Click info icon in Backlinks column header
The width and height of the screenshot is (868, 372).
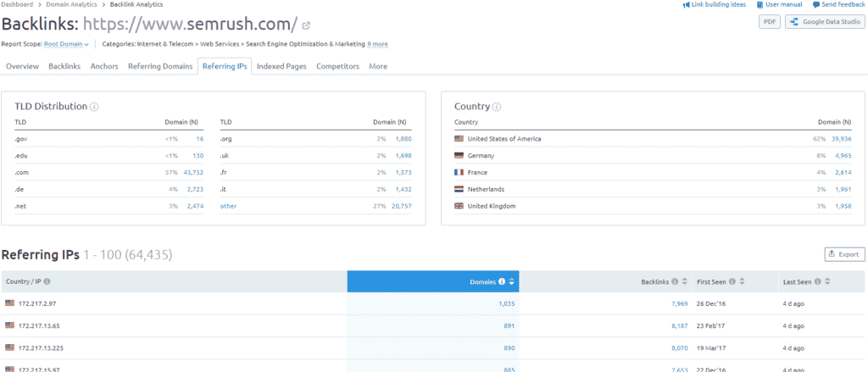[x=675, y=282]
